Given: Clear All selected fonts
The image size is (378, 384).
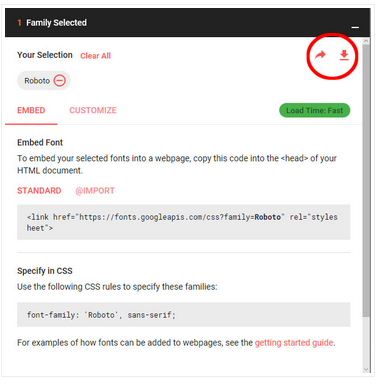Looking at the screenshot, I should pos(95,56).
